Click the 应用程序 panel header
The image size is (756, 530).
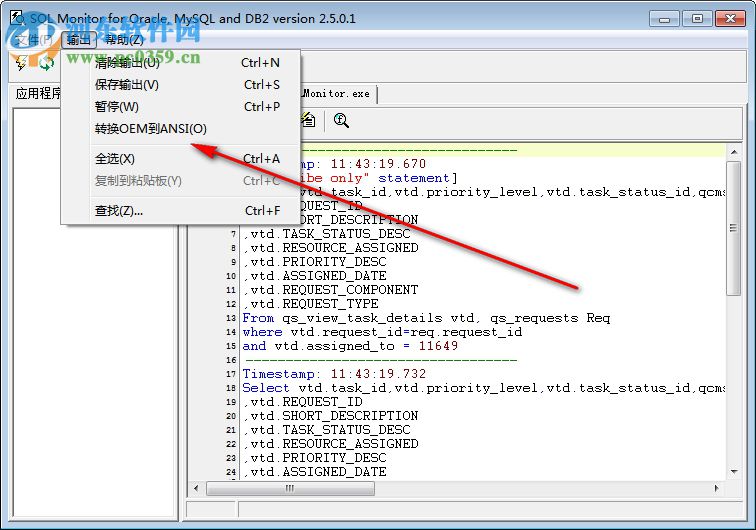pyautogui.click(x=39, y=93)
